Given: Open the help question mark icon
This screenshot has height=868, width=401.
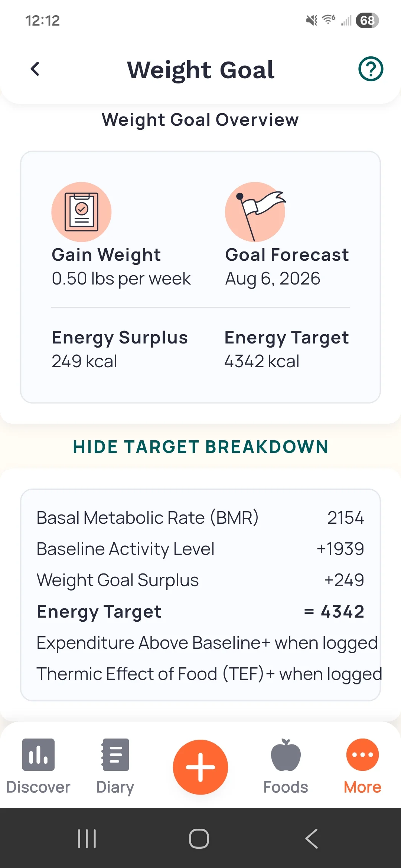Looking at the screenshot, I should (371, 69).
